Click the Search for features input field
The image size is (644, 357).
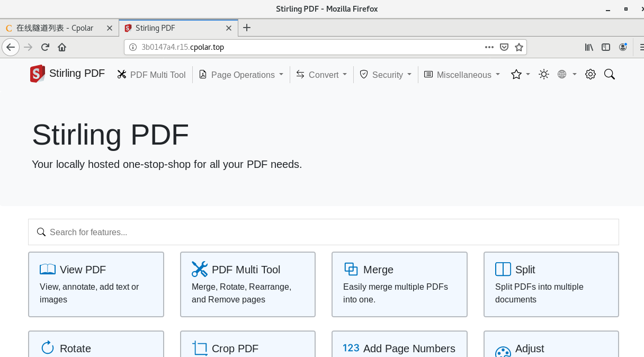pyautogui.click(x=324, y=232)
